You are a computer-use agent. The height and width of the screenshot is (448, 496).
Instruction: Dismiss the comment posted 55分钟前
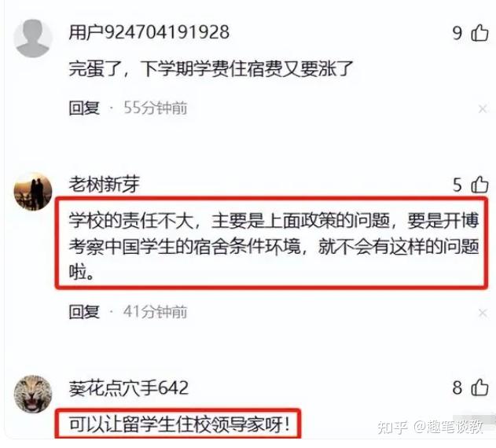483,108
